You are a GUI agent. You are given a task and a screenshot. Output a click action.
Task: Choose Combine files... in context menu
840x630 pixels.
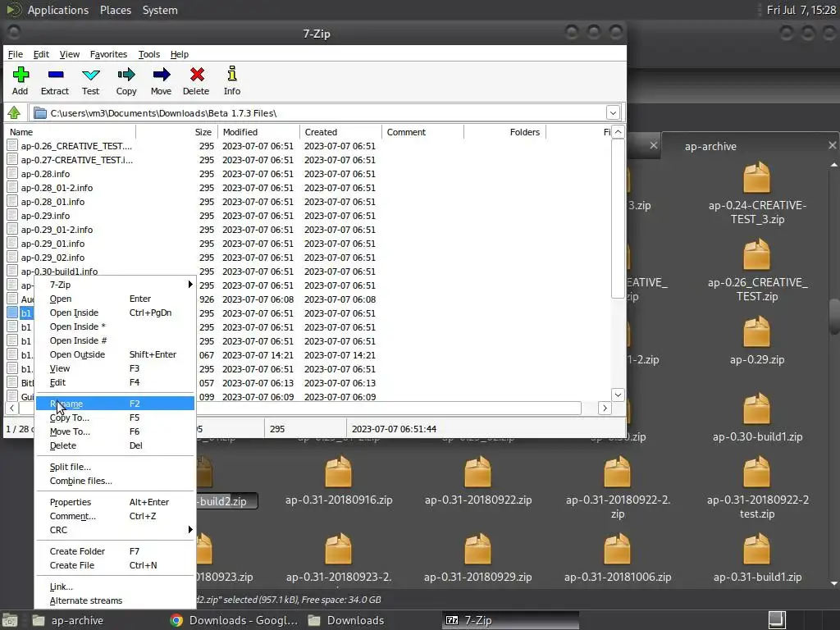tap(115, 481)
